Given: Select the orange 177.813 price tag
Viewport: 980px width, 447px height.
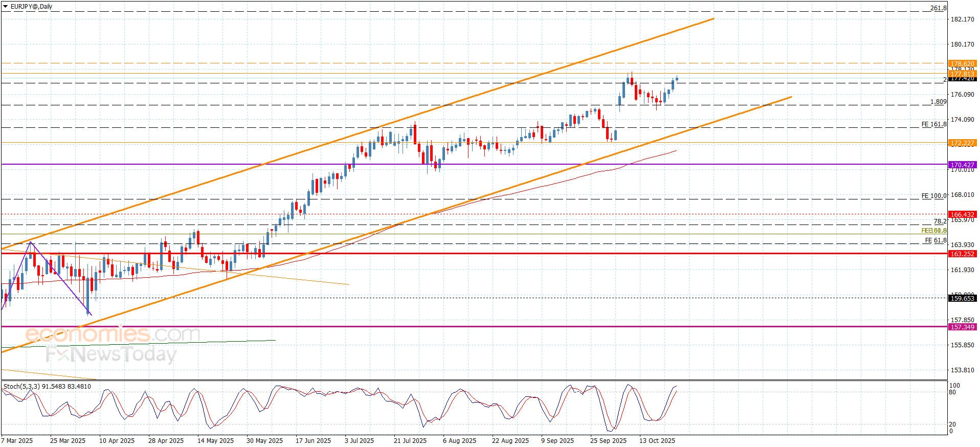Looking at the screenshot, I should point(962,74).
